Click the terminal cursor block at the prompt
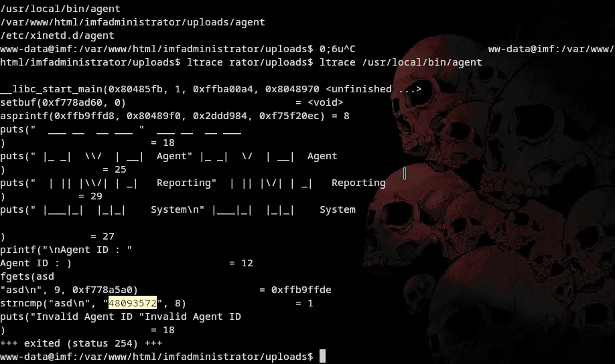This screenshot has height=364, width=615. 322,357
